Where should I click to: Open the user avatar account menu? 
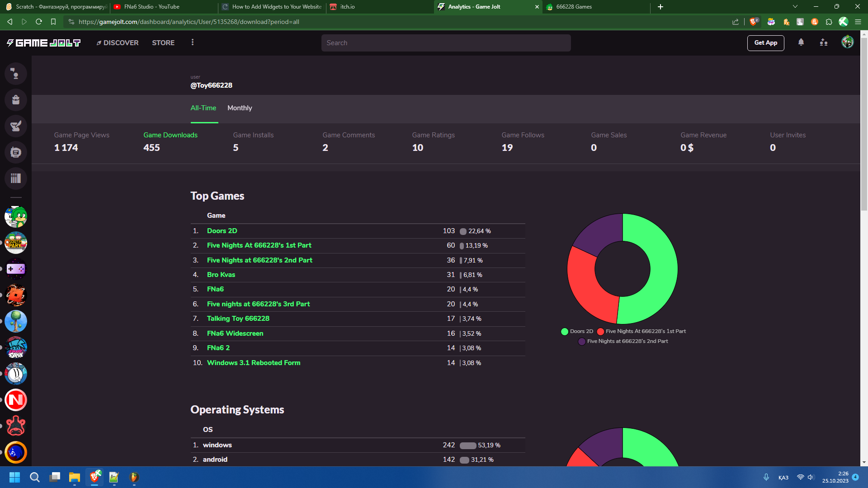tap(847, 42)
